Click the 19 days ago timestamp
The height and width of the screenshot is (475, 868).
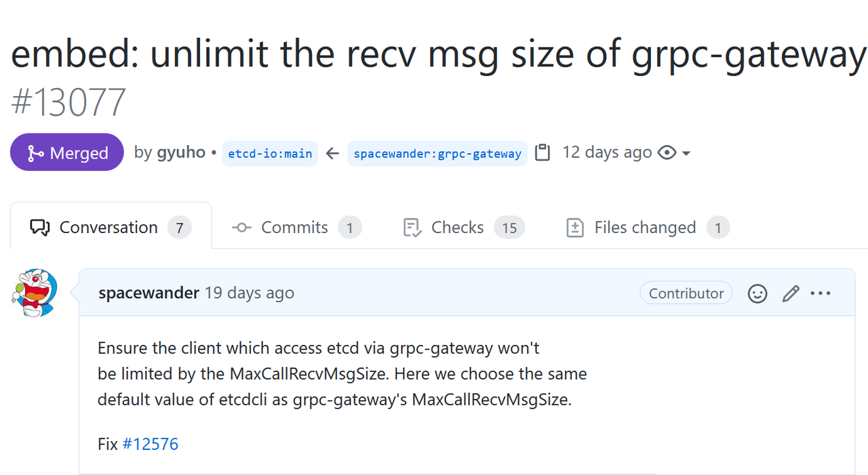pos(250,293)
